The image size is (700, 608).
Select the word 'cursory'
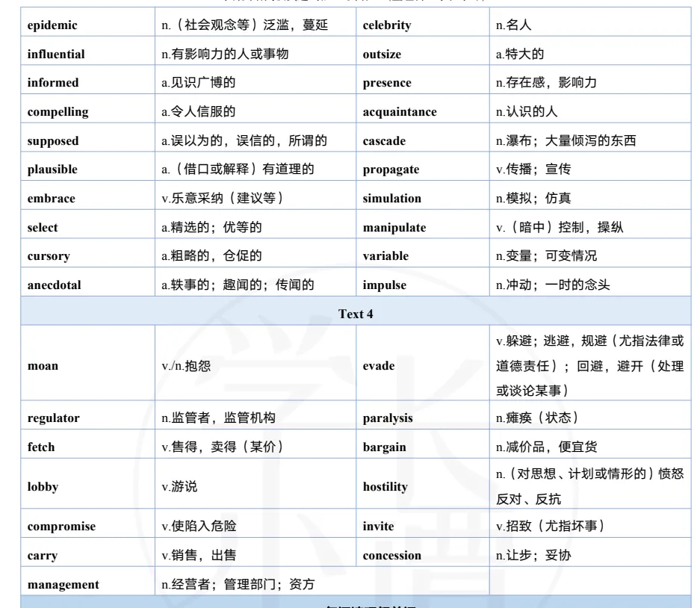[49, 256]
